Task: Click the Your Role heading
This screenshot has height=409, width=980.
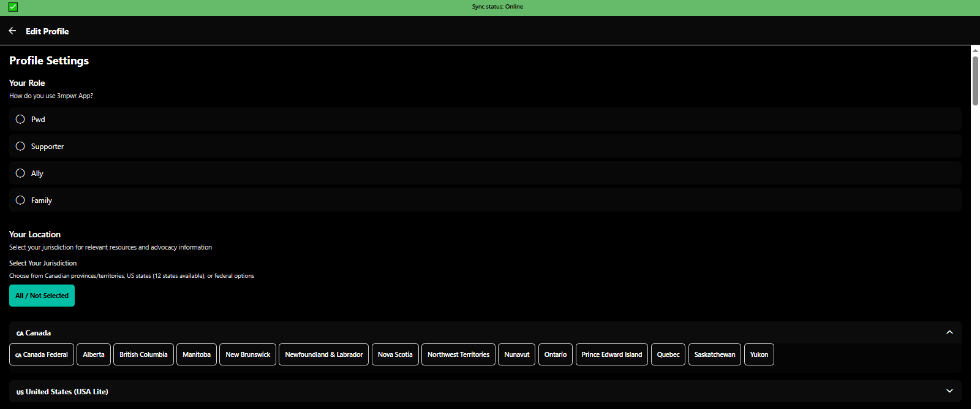Action: [27, 83]
